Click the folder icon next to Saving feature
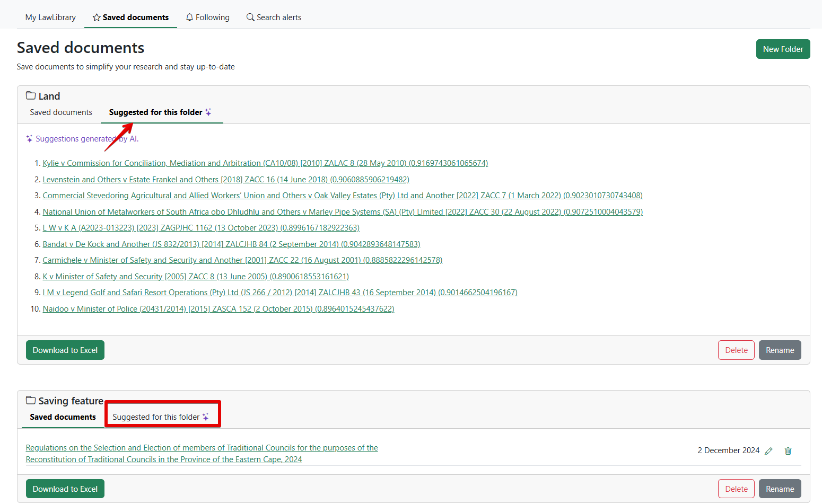Screen dimensions: 822x504 pos(31,401)
